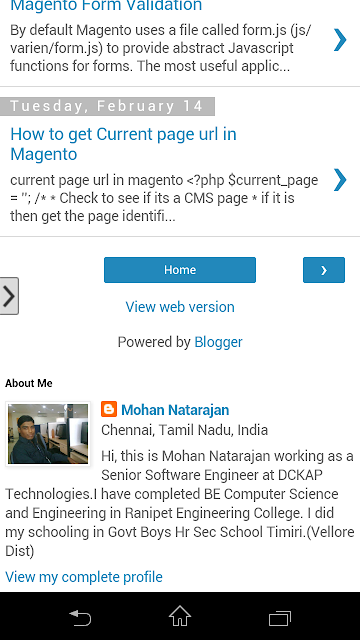The image size is (360, 640).
Task: Open the recent apps overview icon
Action: point(280,618)
